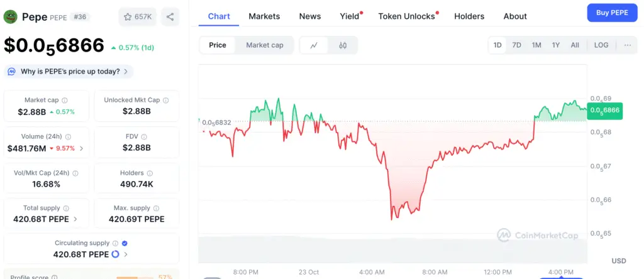Select the line chart icon

pos(314,45)
